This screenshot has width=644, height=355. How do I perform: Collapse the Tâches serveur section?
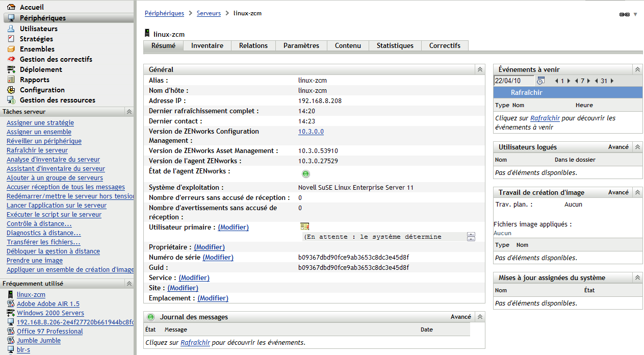pyautogui.click(x=129, y=111)
